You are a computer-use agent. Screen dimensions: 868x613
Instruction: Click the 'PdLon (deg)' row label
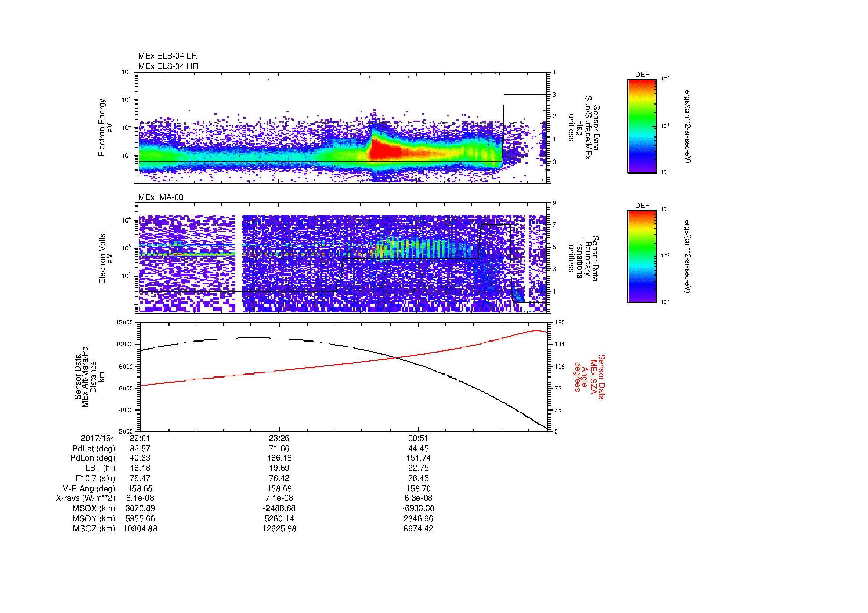click(93, 458)
